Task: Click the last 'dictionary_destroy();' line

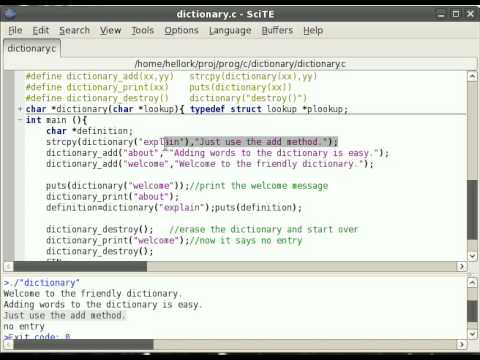Action: (100, 251)
